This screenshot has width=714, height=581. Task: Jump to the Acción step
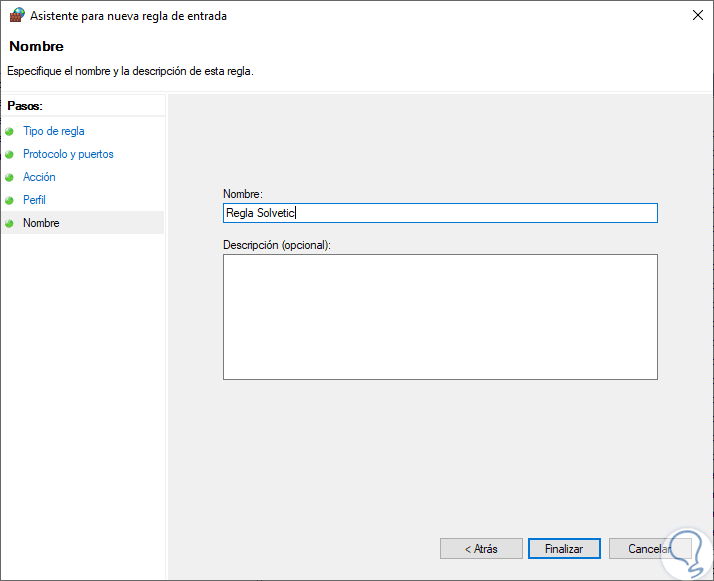[39, 177]
